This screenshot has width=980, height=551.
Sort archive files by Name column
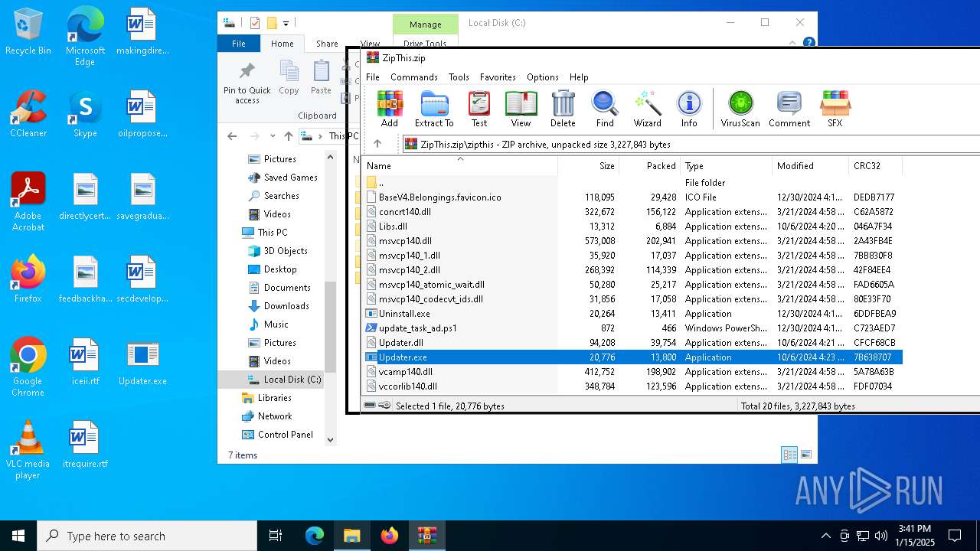tap(459, 166)
